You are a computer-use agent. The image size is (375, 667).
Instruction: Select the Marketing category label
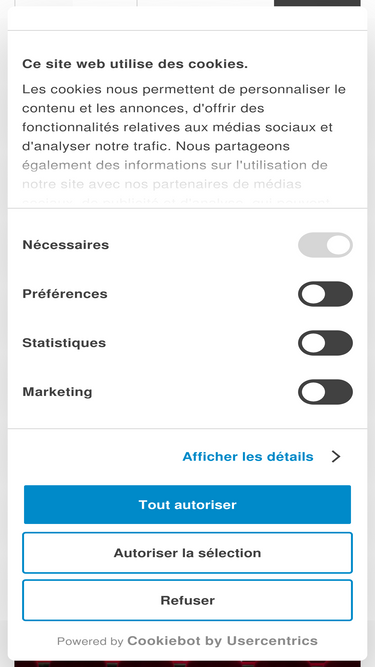coord(57,392)
